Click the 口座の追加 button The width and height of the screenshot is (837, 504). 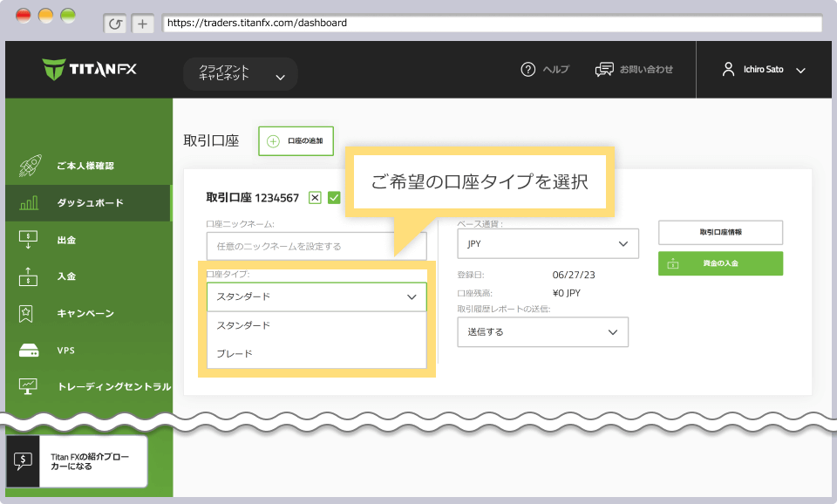(296, 141)
